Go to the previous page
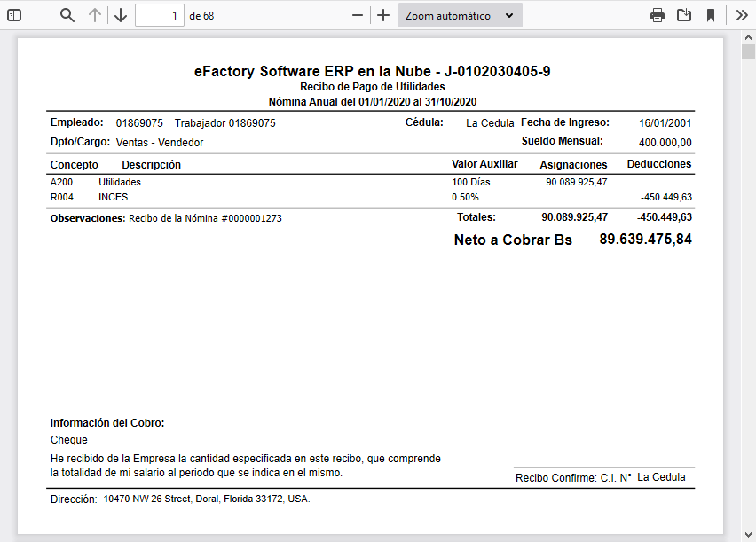This screenshot has width=756, height=542. click(x=95, y=14)
